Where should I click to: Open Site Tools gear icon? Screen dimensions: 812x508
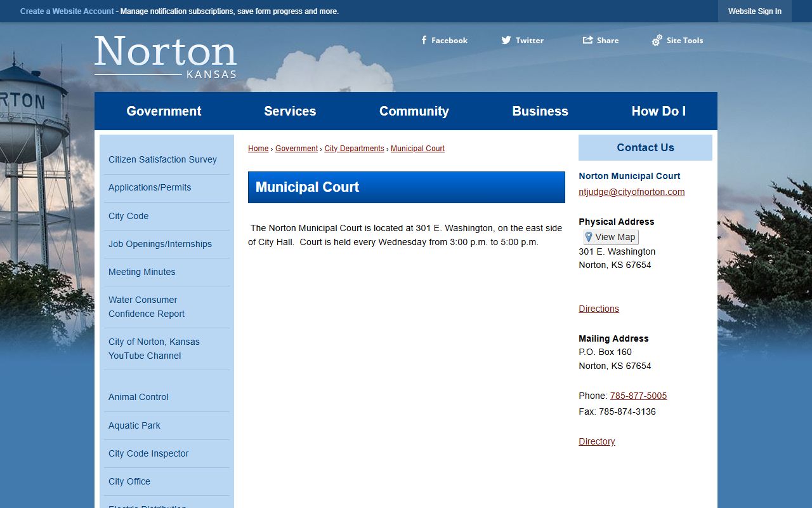657,40
